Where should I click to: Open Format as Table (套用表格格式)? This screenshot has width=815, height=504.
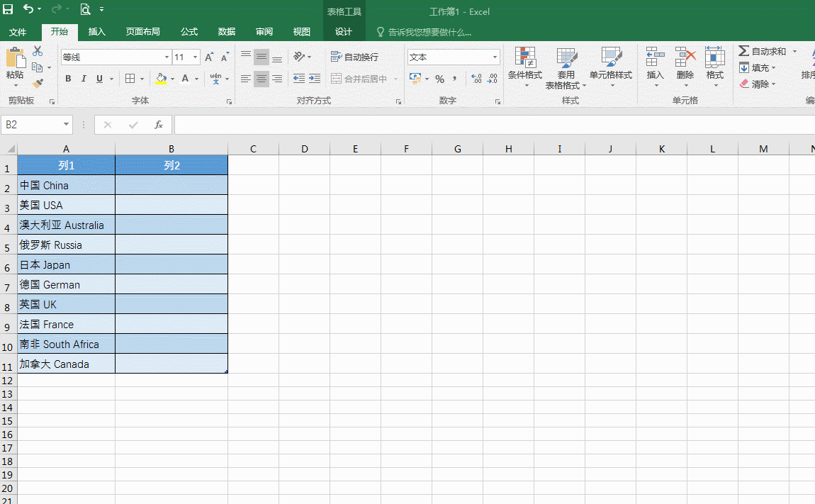click(566, 67)
